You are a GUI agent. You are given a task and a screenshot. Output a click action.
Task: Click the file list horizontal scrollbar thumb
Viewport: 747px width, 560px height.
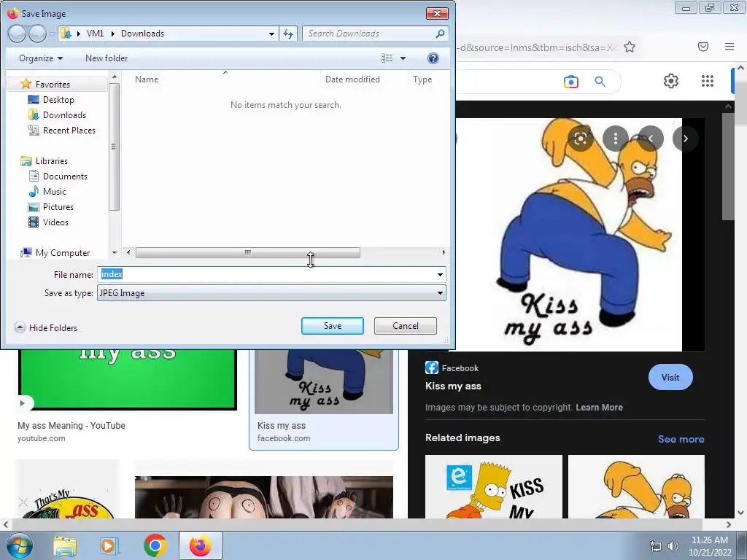point(248,252)
